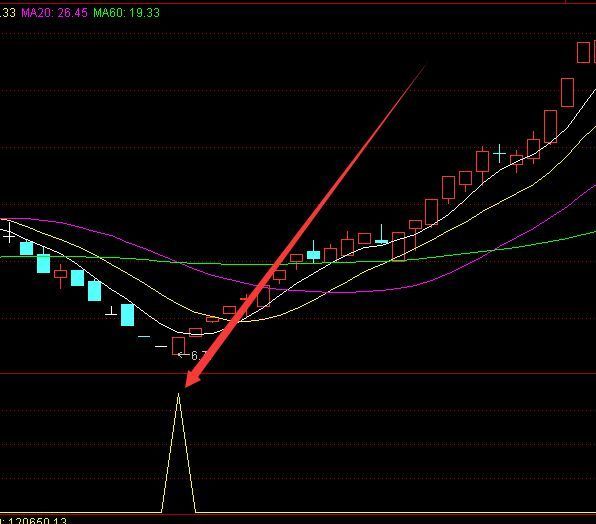596x524 pixels.
Task: Select the indicator spike peak
Action: click(x=178, y=395)
